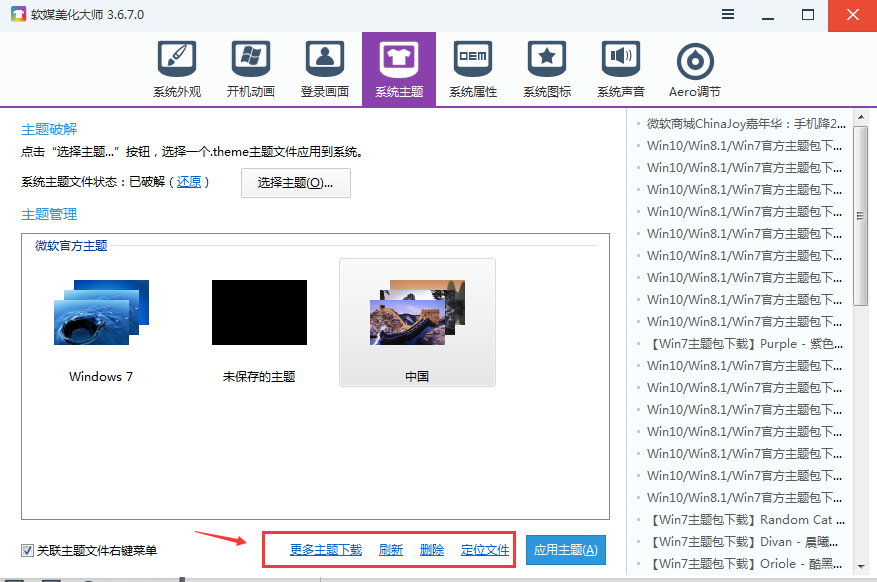The width and height of the screenshot is (877, 582).
Task: Open the OEM 系统属性 panel
Action: coord(472,68)
